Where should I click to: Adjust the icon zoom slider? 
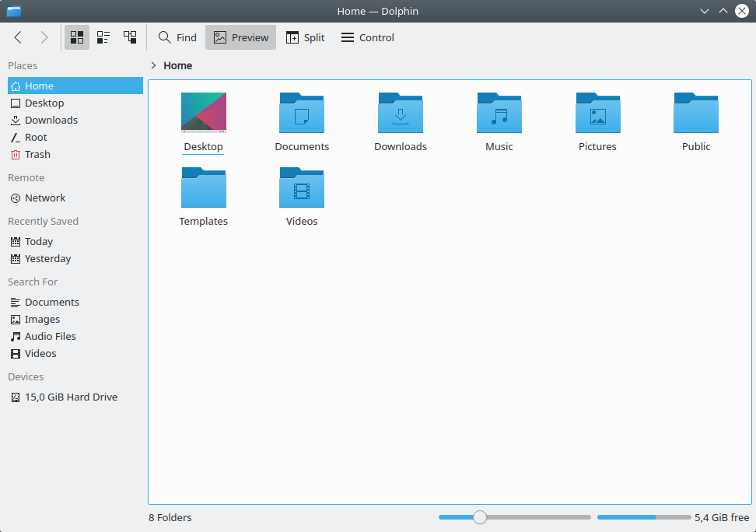pyautogui.click(x=480, y=517)
